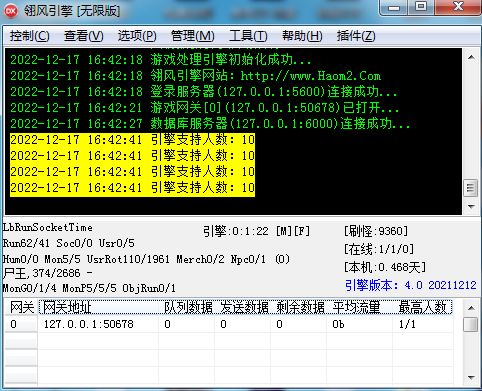Open the 帮助(H) menu

[302, 36]
